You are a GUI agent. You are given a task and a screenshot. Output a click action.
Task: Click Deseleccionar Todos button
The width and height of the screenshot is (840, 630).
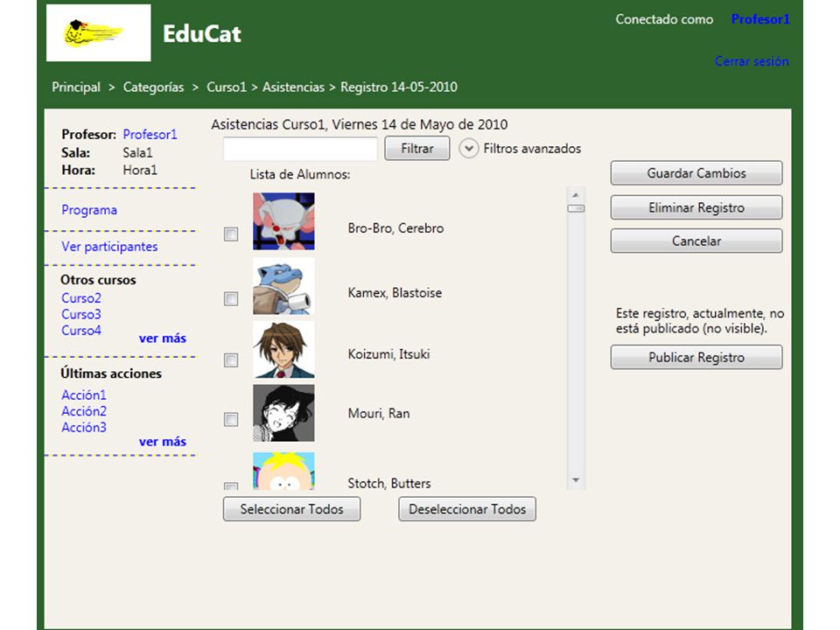click(467, 509)
